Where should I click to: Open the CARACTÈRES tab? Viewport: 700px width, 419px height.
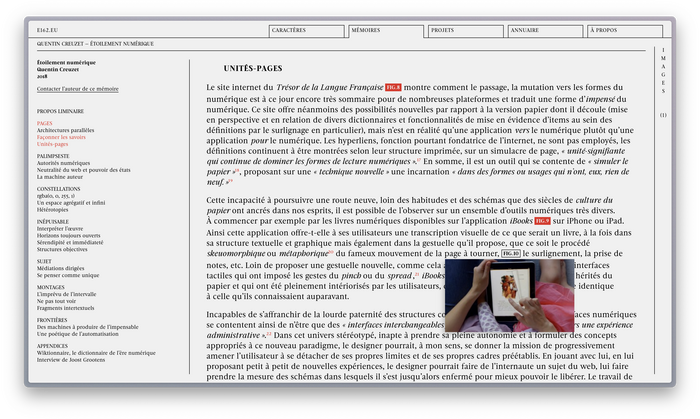click(306, 31)
